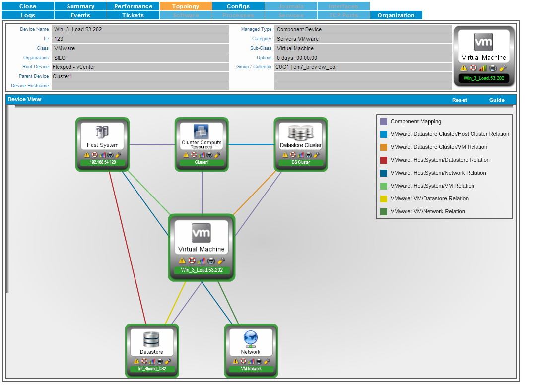Select the Cluster Compute Resources icon
This screenshot has height=392, width=541.
tap(201, 131)
